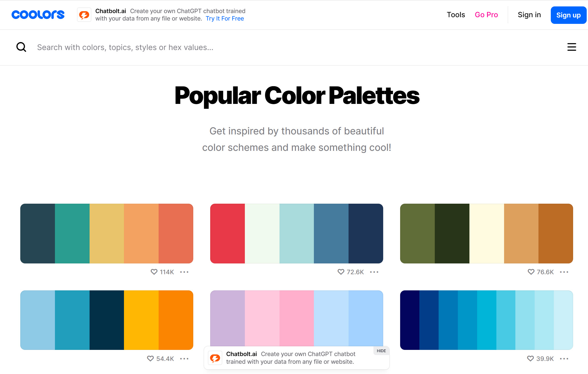This screenshot has width=588, height=374.
Task: Select the red swatch in the second palette
Action: pos(228,233)
